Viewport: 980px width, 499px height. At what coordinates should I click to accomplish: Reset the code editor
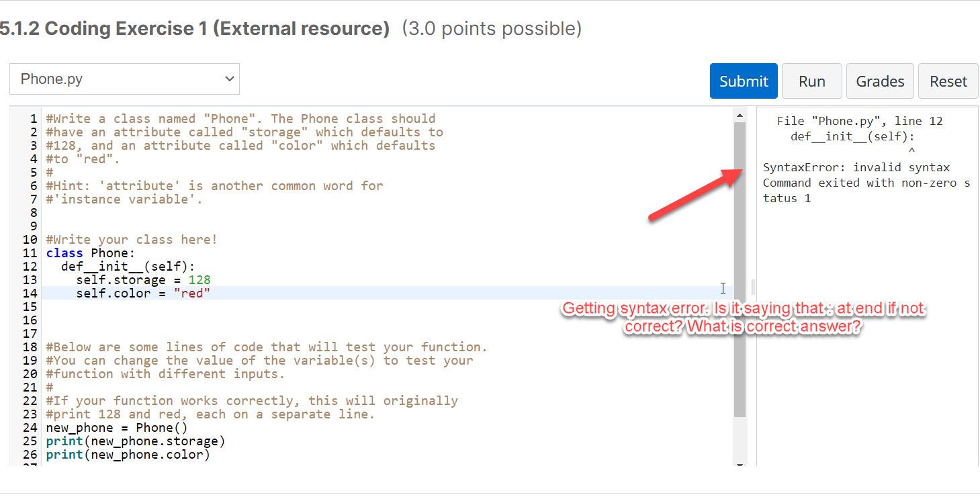[x=948, y=81]
